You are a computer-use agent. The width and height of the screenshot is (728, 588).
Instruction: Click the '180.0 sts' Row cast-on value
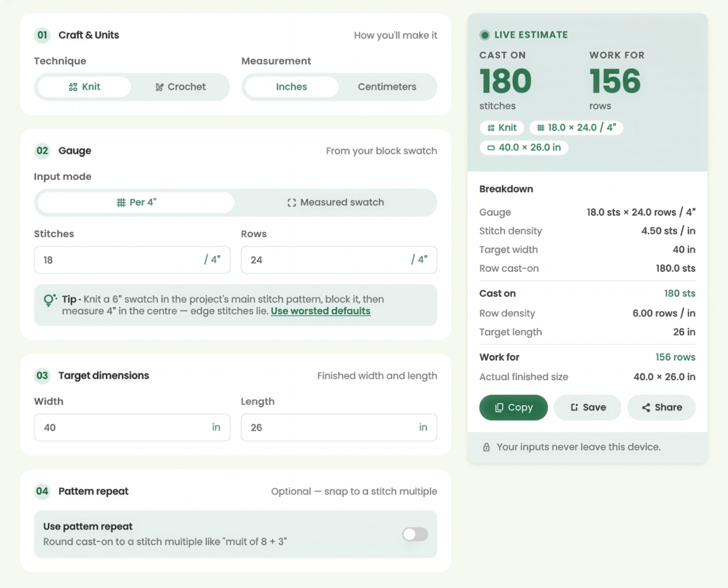675,268
